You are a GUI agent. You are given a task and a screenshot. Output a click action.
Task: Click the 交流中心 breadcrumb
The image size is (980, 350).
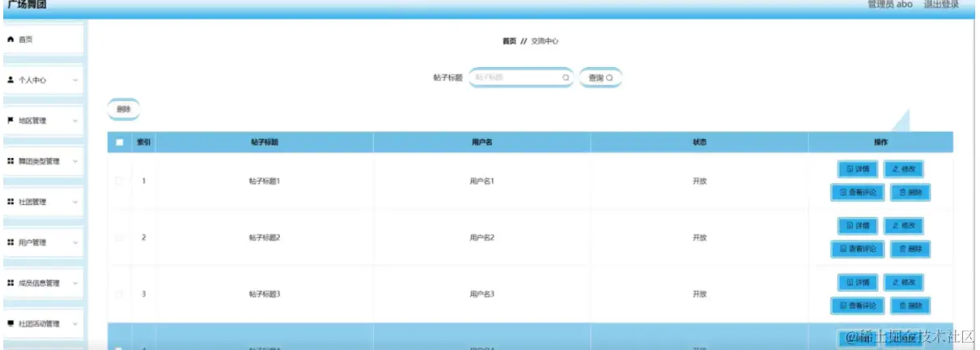545,41
